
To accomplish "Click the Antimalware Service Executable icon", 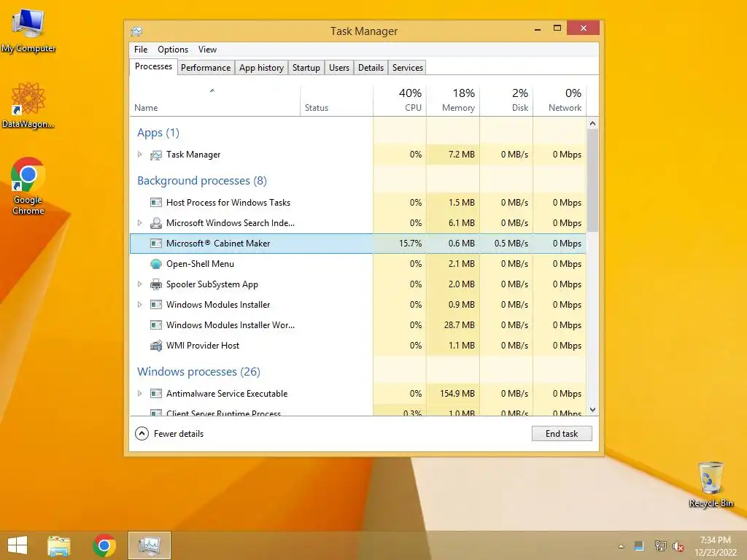I will click(x=156, y=394).
